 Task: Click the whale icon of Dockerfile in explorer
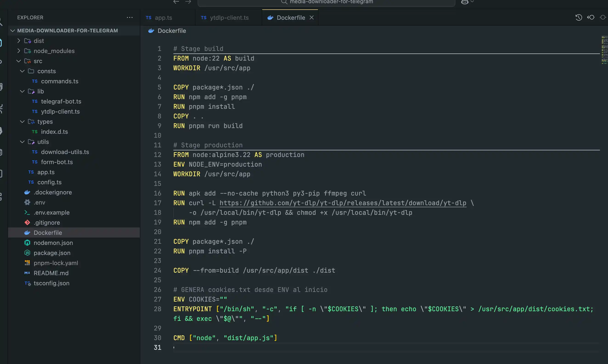click(27, 232)
